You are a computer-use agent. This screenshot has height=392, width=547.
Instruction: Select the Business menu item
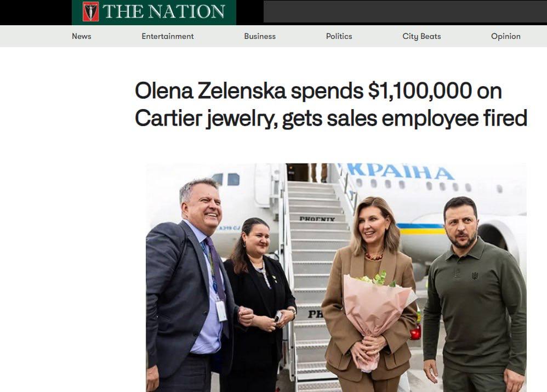click(260, 36)
